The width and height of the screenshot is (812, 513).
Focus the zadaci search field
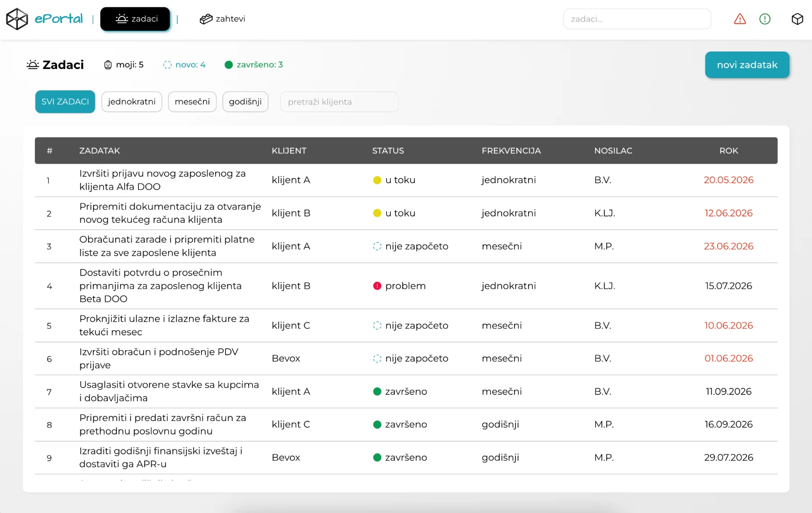[x=637, y=19]
